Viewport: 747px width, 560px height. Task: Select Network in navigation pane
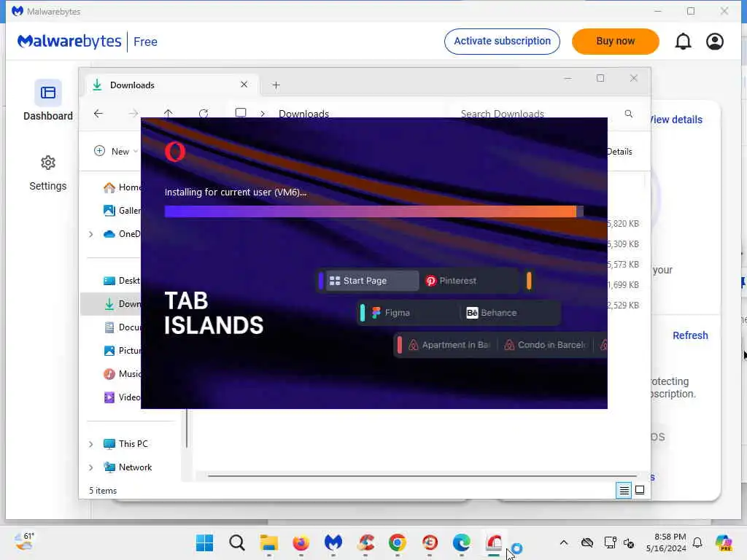point(128,467)
